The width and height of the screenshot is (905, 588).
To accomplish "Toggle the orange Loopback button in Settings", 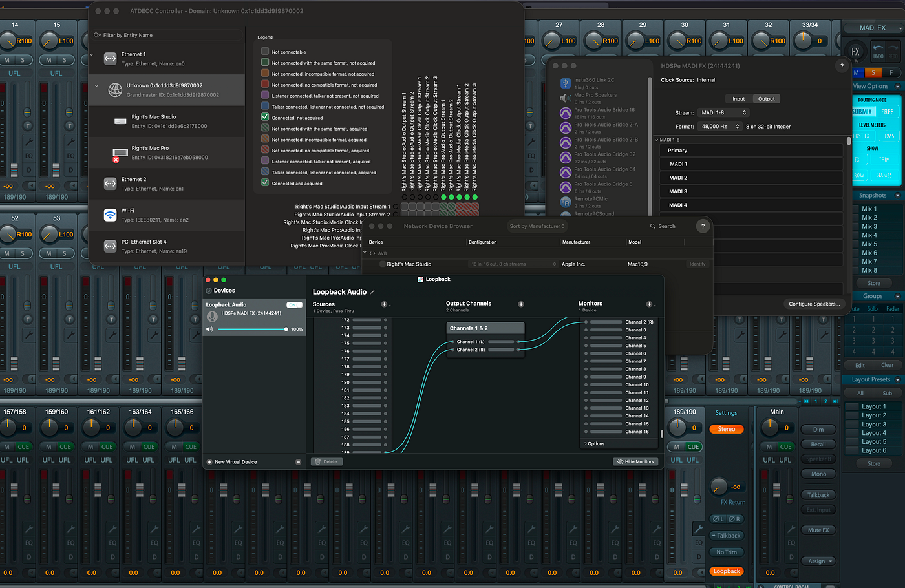I will point(727,571).
